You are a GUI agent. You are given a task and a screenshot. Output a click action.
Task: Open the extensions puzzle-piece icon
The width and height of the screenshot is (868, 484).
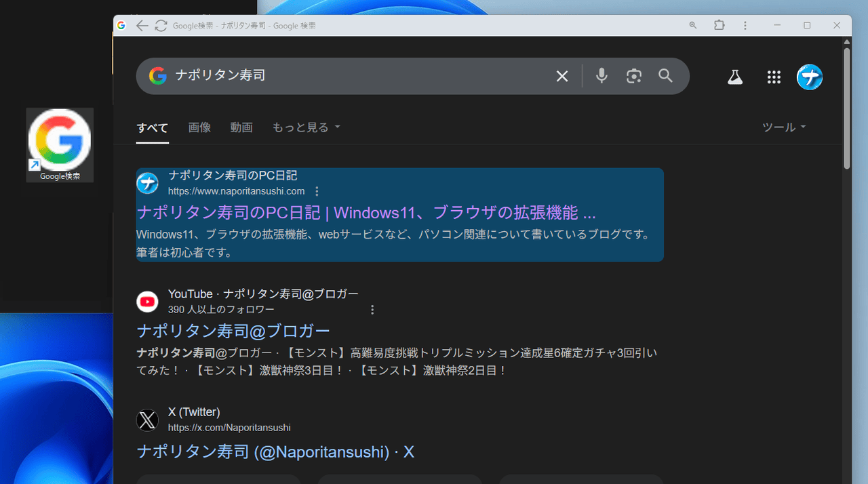point(719,26)
